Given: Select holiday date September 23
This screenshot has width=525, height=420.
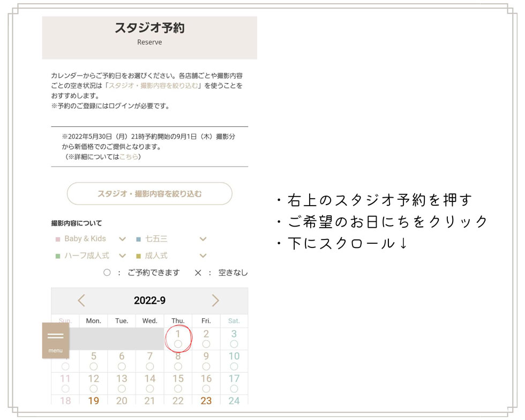Looking at the screenshot, I should (206, 400).
